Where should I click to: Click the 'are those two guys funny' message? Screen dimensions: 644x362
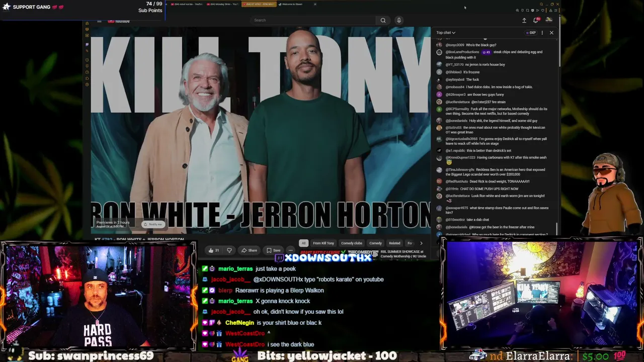(486, 95)
